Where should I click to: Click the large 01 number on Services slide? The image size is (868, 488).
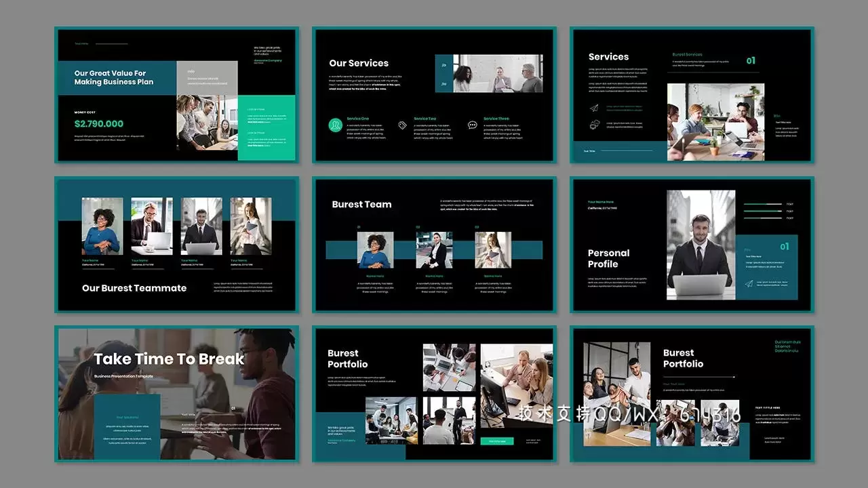751,61
